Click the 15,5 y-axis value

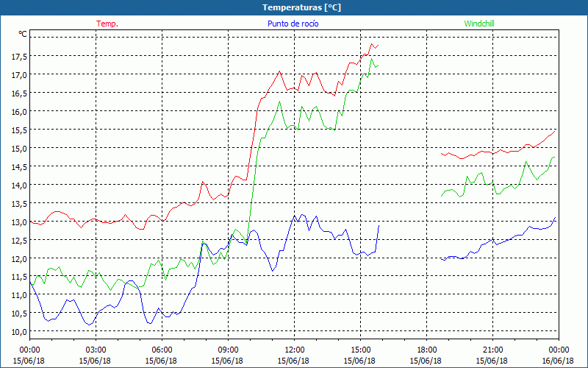(x=19, y=130)
